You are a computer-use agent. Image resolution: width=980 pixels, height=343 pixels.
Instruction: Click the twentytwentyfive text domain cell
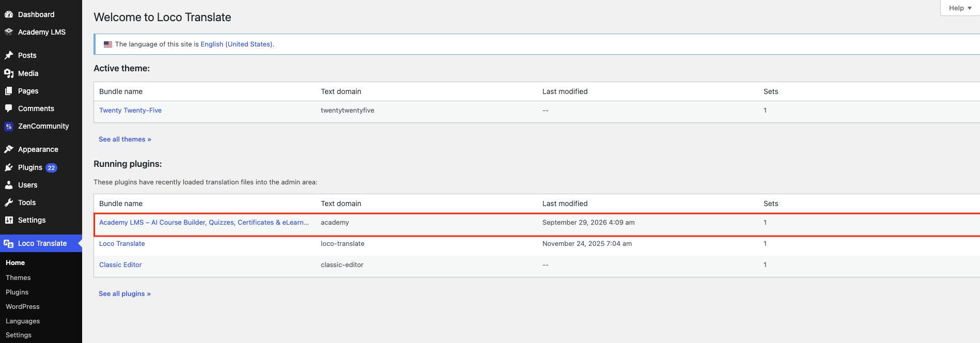[348, 111]
